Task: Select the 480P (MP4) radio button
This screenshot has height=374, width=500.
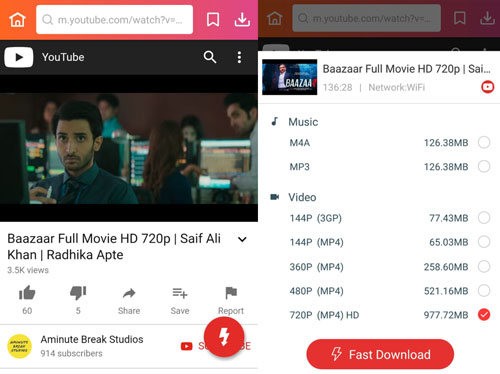Action: [x=484, y=290]
